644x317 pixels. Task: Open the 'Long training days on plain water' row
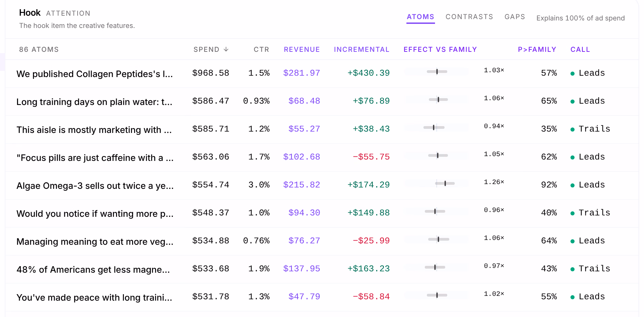pyautogui.click(x=322, y=102)
